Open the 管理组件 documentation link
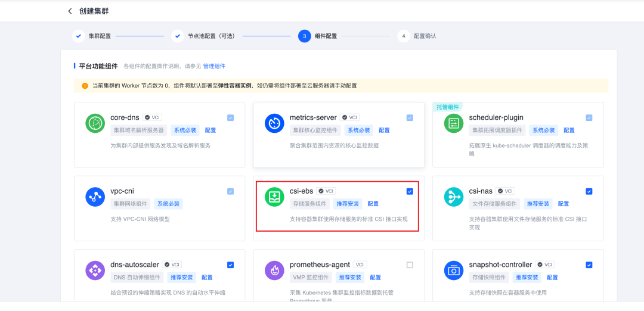The width and height of the screenshot is (644, 311). click(x=214, y=66)
